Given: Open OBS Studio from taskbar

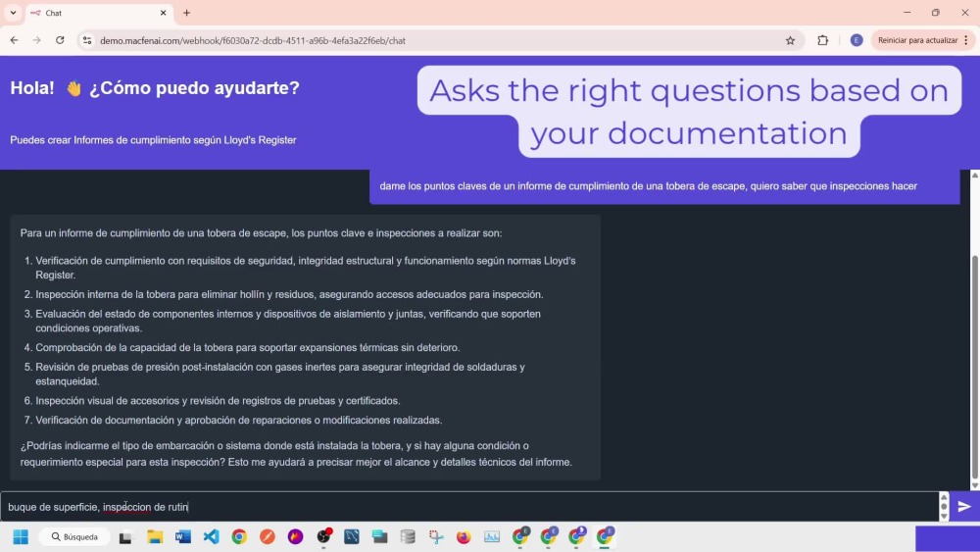Looking at the screenshot, I should pos(323,537).
